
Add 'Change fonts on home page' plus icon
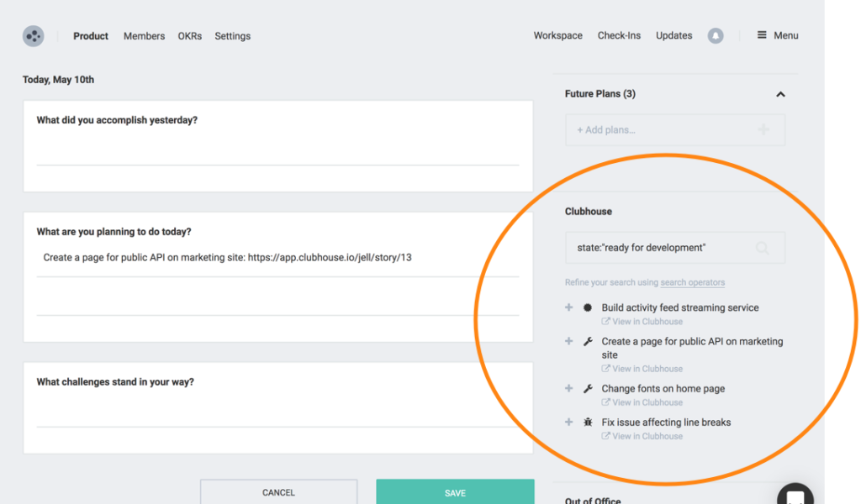[569, 388]
